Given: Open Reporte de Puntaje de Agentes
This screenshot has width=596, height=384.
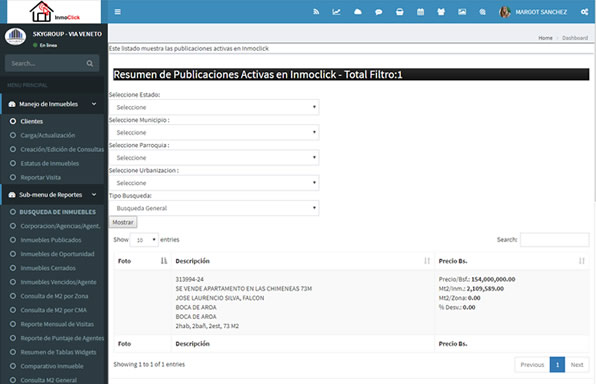Looking at the screenshot, I should click(62, 338).
